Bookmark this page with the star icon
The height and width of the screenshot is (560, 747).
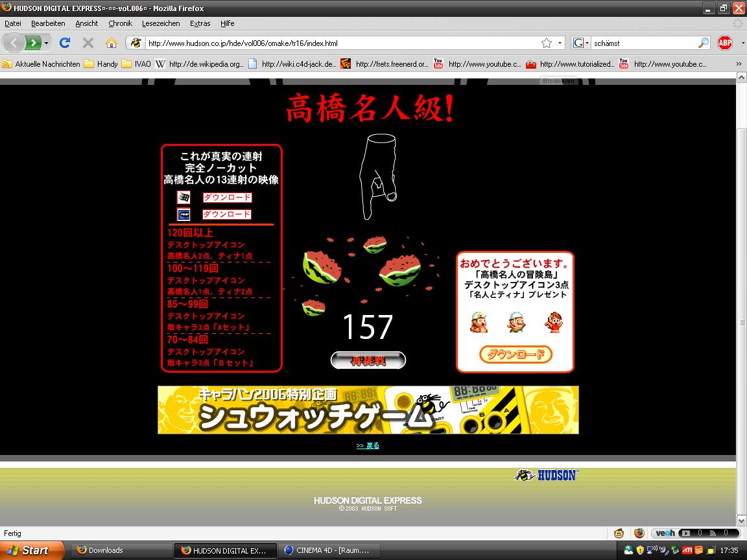pos(547,43)
